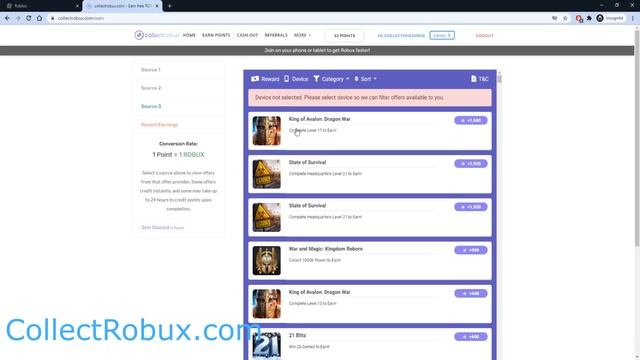Click the browser forward arrow
This screenshot has width=640, height=360.
tap(18, 18)
